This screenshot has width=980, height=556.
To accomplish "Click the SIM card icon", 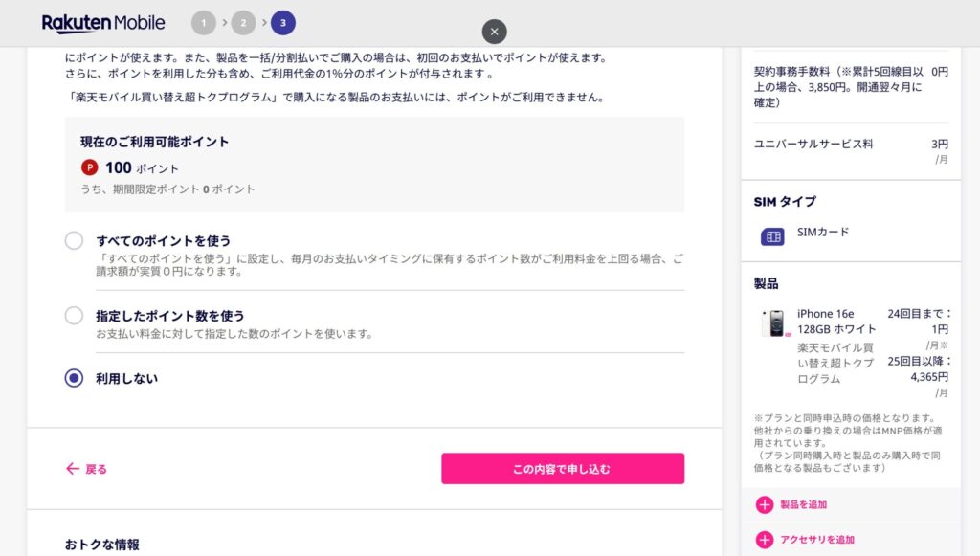I will (772, 236).
